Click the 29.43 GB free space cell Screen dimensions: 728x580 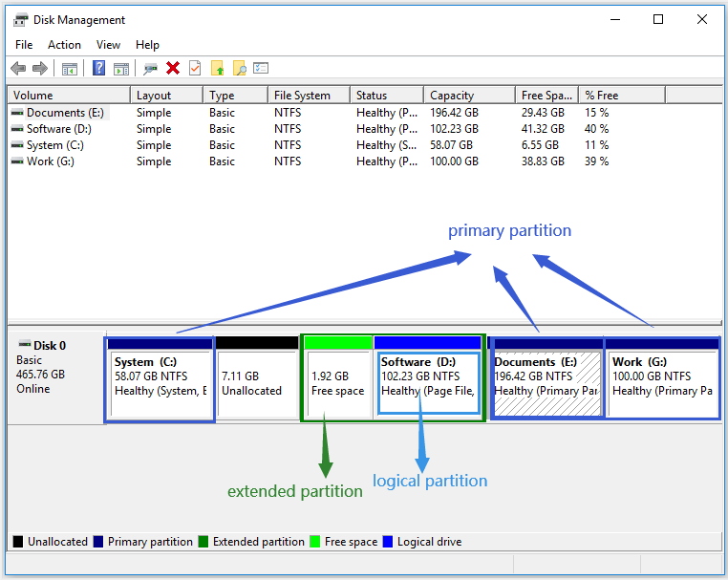543,113
